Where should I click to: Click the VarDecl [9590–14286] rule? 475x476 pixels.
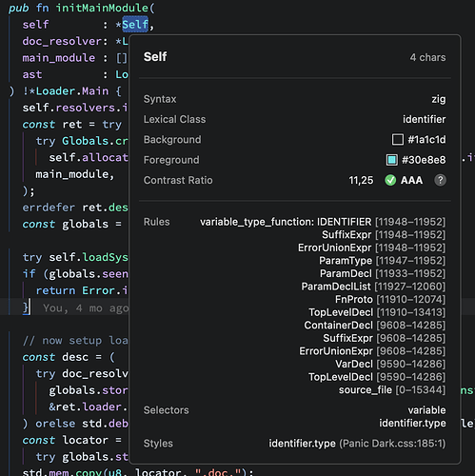point(390,364)
